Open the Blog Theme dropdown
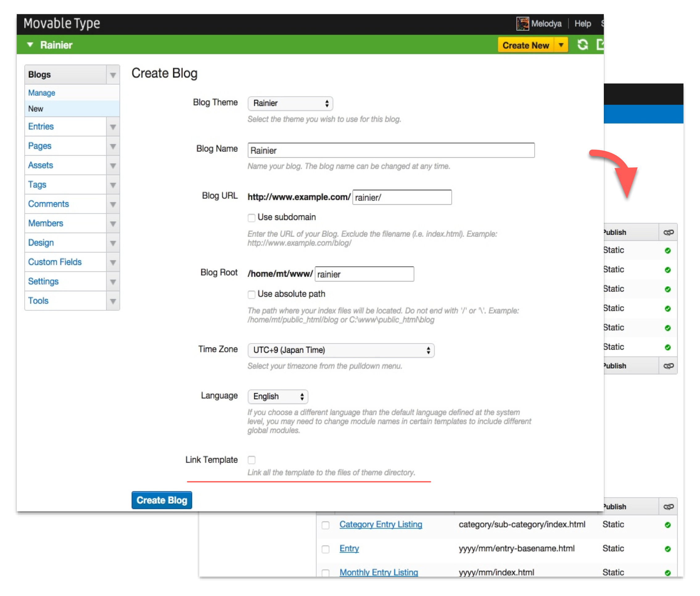This screenshot has height=596, width=700. pyautogui.click(x=290, y=103)
